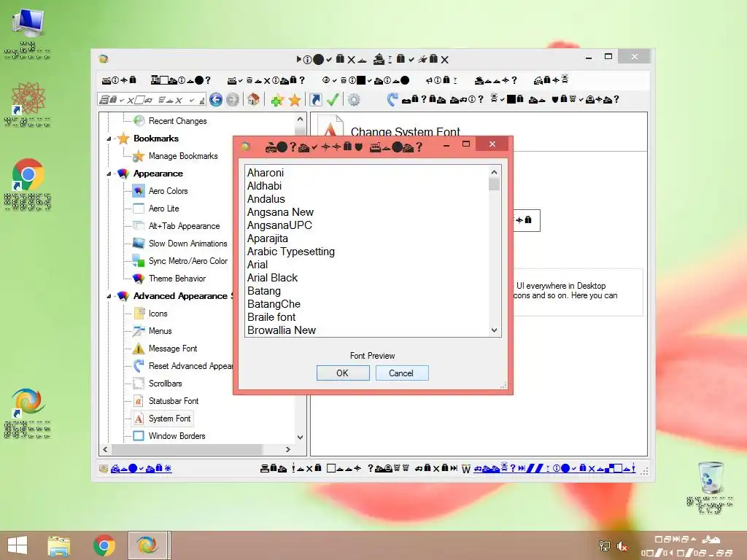747x560 pixels.
Task: Launch Chrome from the taskbar
Action: point(104,545)
